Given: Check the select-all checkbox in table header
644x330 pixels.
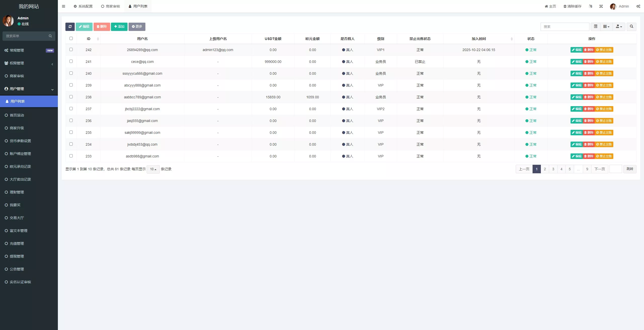Looking at the screenshot, I should point(71,38).
